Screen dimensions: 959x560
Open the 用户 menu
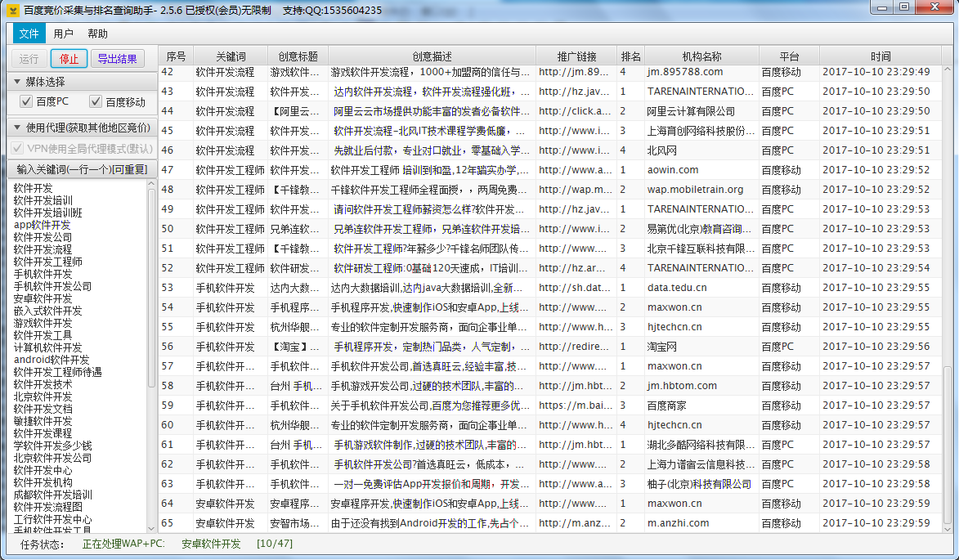[x=64, y=34]
